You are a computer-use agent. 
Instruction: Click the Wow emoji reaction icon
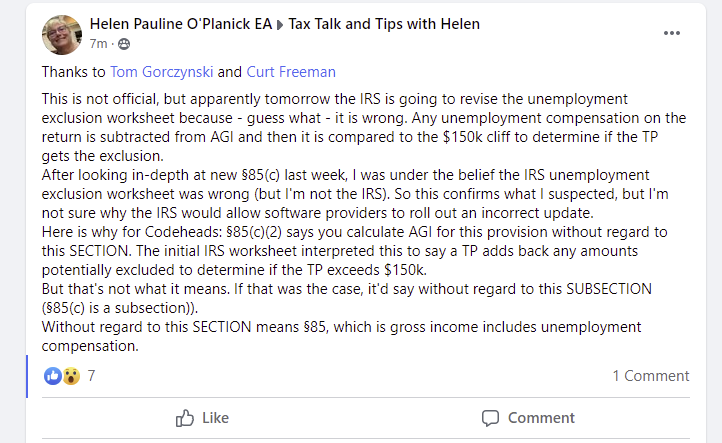click(70, 376)
